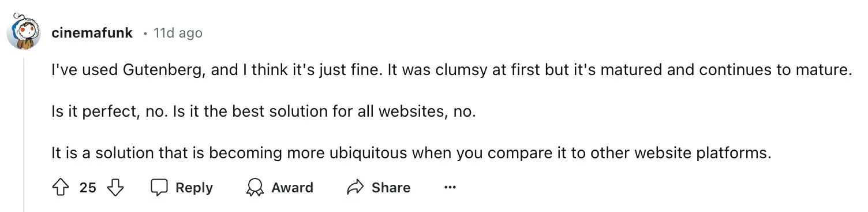Open the three-dot more options menu

(450, 187)
